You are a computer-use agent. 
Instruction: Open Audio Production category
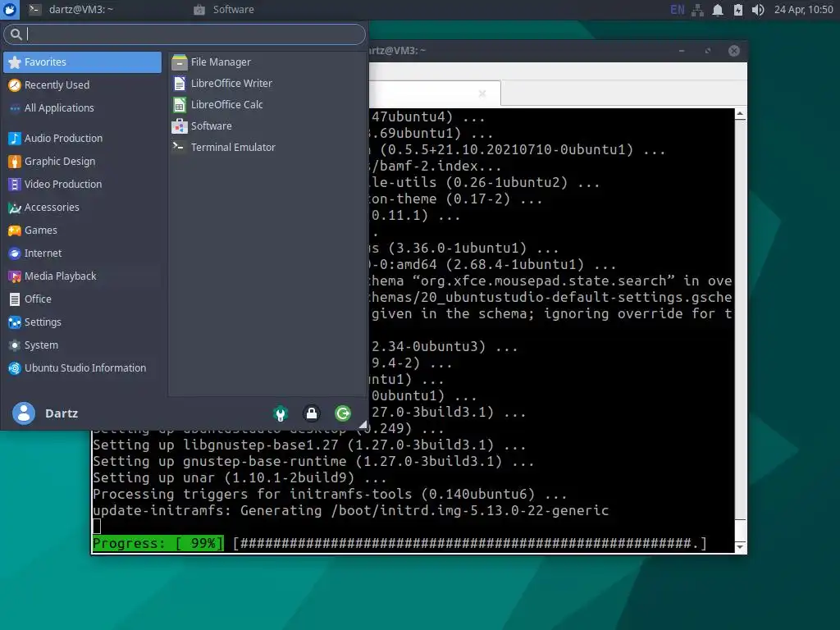[x=83, y=138]
